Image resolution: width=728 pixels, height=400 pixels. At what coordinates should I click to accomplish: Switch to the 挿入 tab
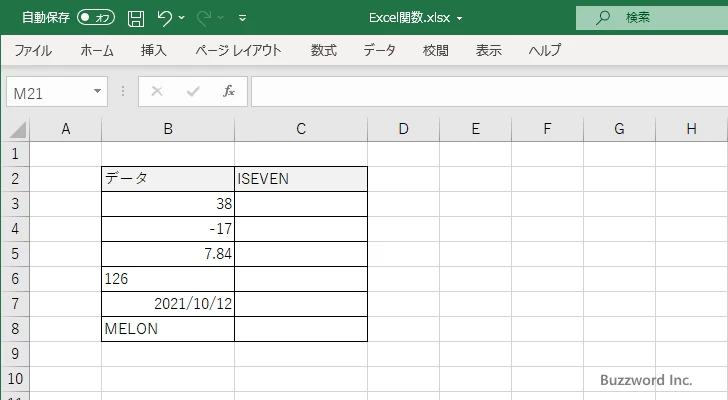(x=154, y=50)
